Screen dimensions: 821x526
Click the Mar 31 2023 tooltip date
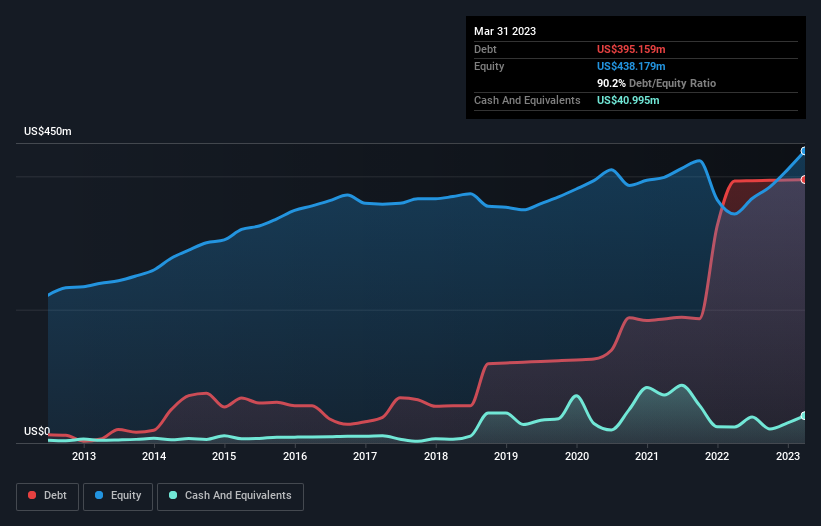click(505, 31)
